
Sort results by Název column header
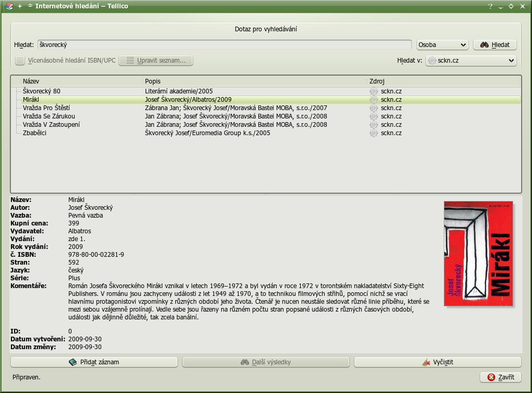pyautogui.click(x=81, y=81)
